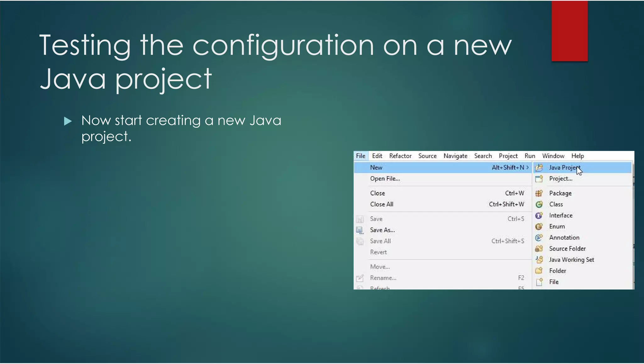644x364 pixels.
Task: Click the Save As floppy disk icon
Action: pos(360,230)
